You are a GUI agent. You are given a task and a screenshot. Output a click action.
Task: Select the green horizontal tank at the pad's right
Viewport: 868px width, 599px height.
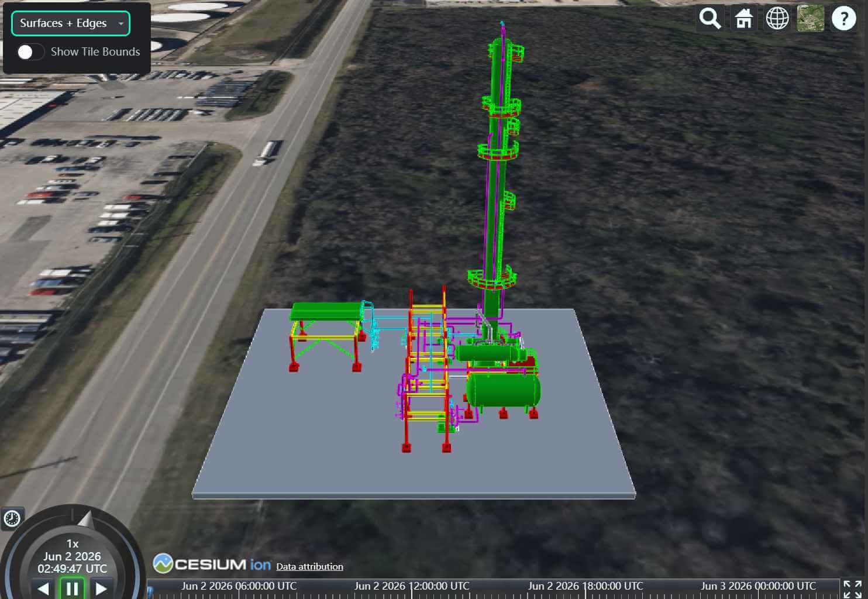(503, 391)
